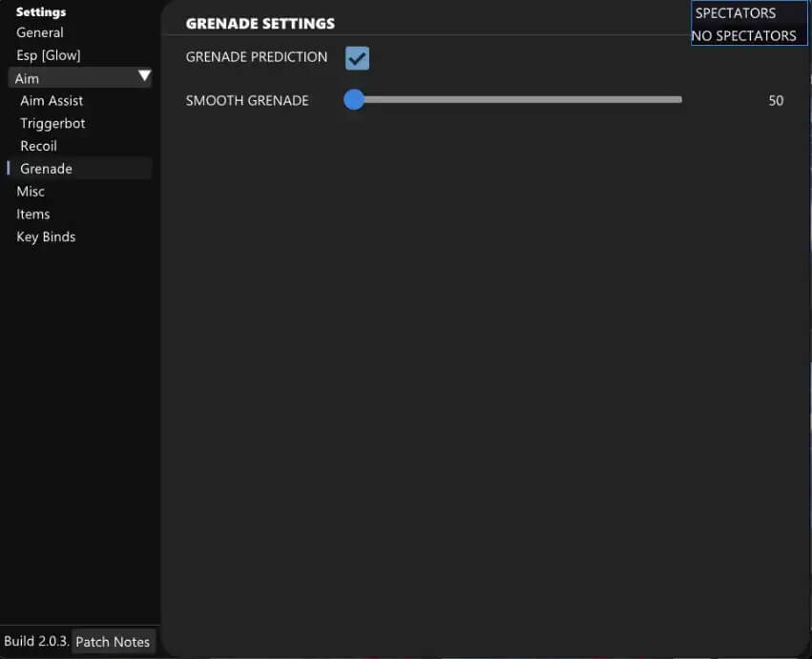
Task: Click the Patch Notes button
Action: (113, 642)
